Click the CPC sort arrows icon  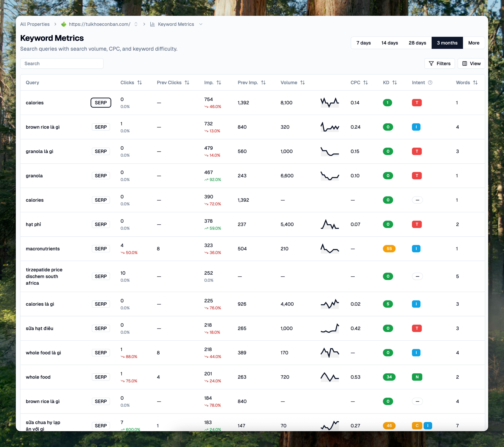(x=365, y=83)
